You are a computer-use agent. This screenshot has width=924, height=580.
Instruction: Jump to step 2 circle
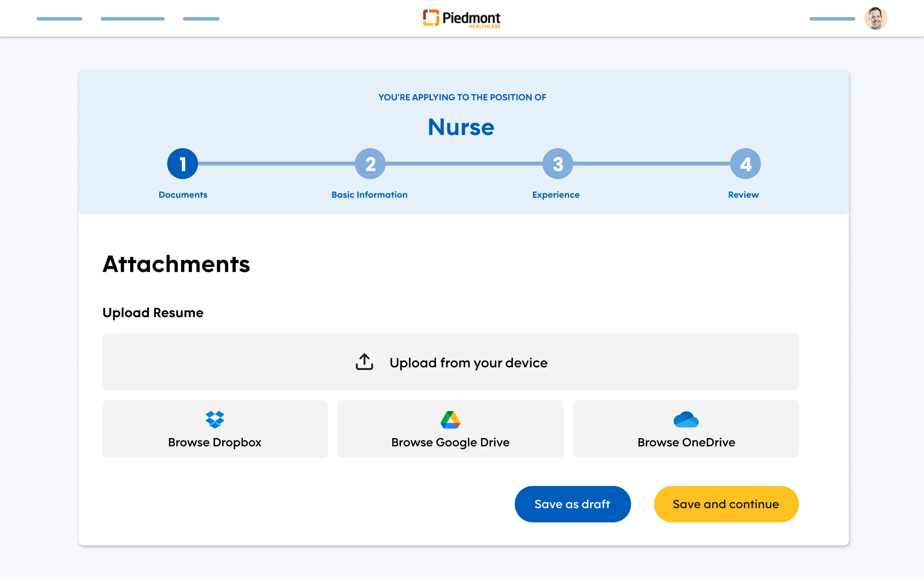(370, 164)
